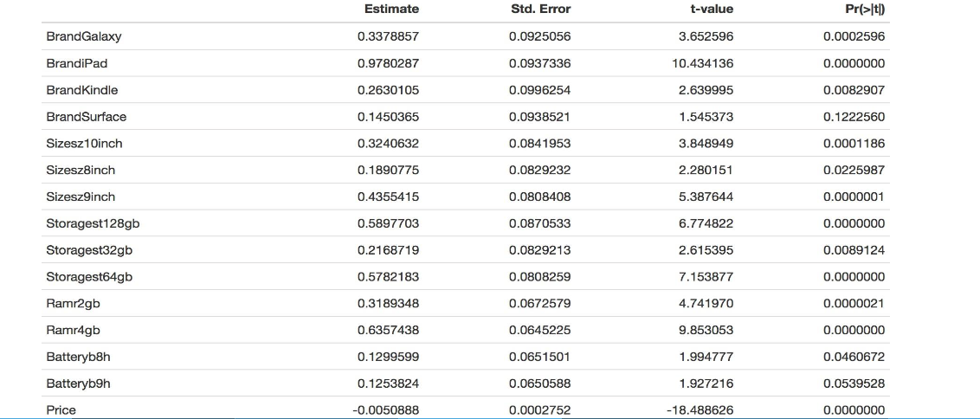Click the Price row label
Viewport: 980px width, 419px height.
pos(61,410)
